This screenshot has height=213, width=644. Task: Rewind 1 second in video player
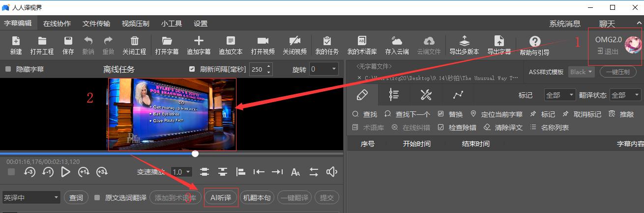(48, 172)
